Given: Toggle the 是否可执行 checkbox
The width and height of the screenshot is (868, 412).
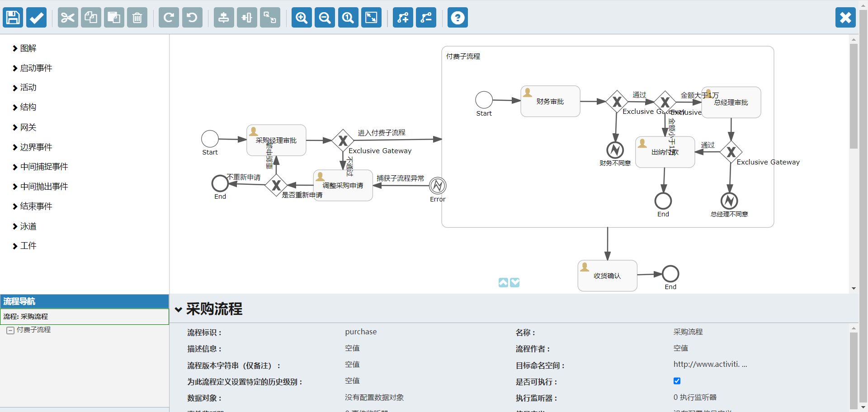Looking at the screenshot, I should click(x=677, y=381).
